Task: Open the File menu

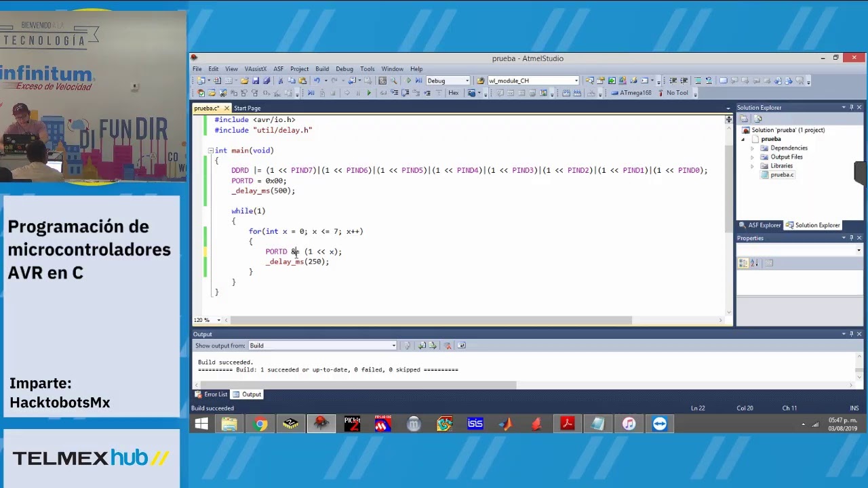Action: [197, 69]
